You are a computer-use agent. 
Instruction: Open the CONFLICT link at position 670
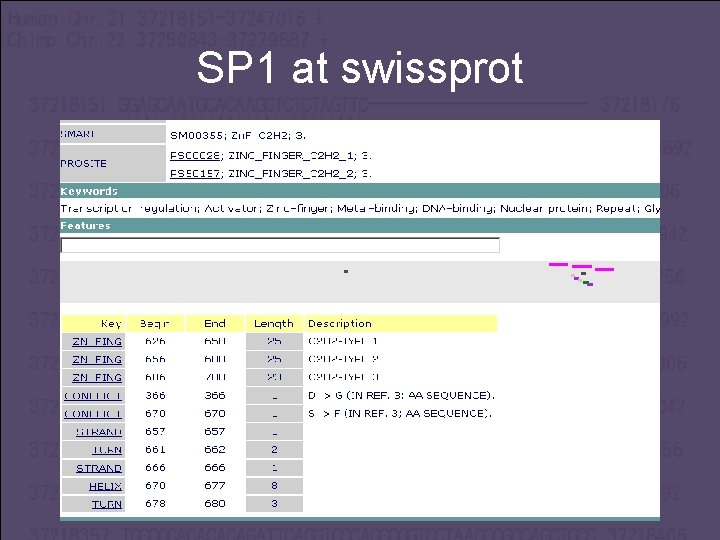[x=93, y=414]
